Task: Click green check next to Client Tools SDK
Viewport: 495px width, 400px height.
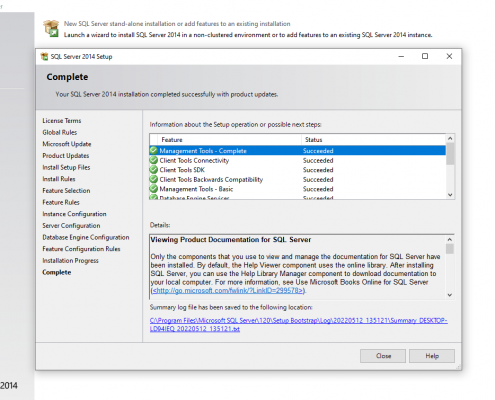Action: coord(154,170)
